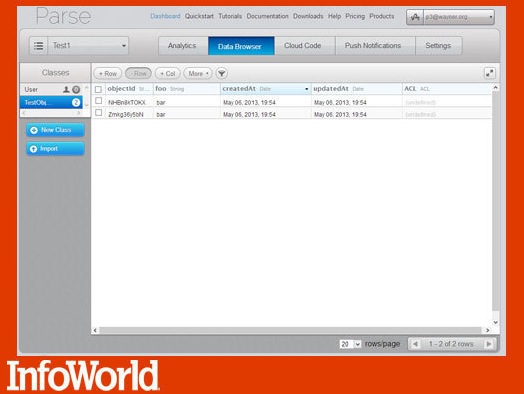This screenshot has width=524, height=394.
Task: Open the More actions dropdown
Action: [x=198, y=74]
